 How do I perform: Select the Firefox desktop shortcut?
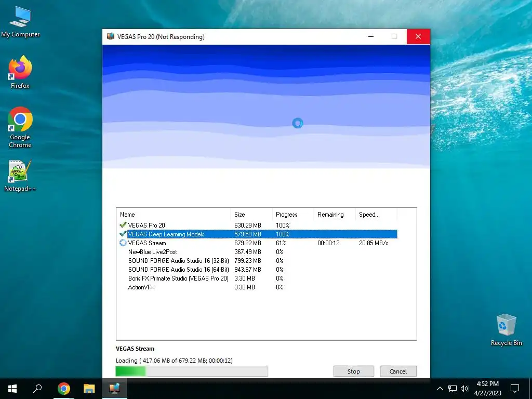pos(20,72)
